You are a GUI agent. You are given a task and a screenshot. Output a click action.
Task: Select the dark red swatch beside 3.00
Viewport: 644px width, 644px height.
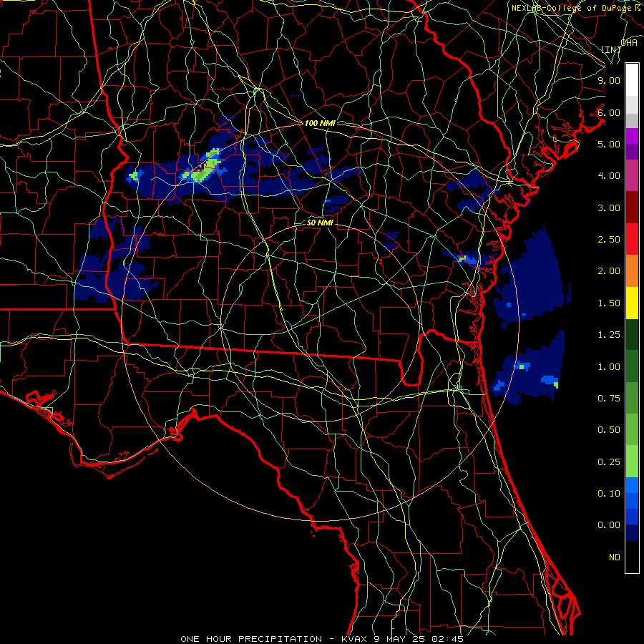632,208
